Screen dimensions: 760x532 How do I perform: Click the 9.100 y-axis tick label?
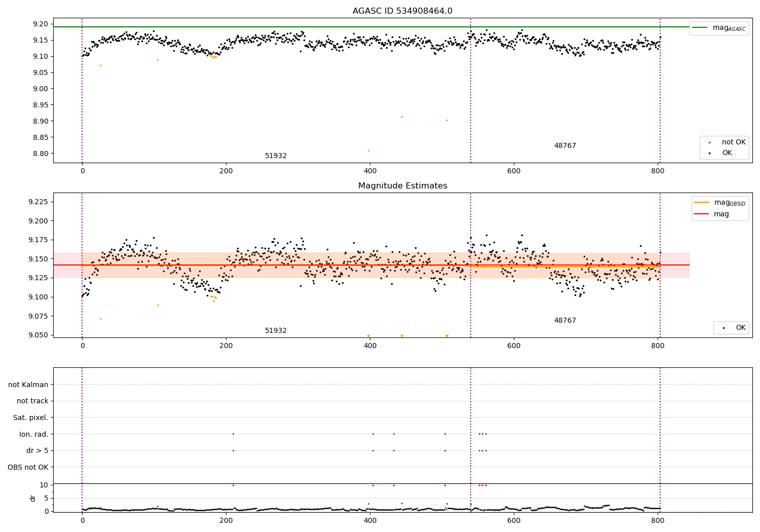click(38, 297)
